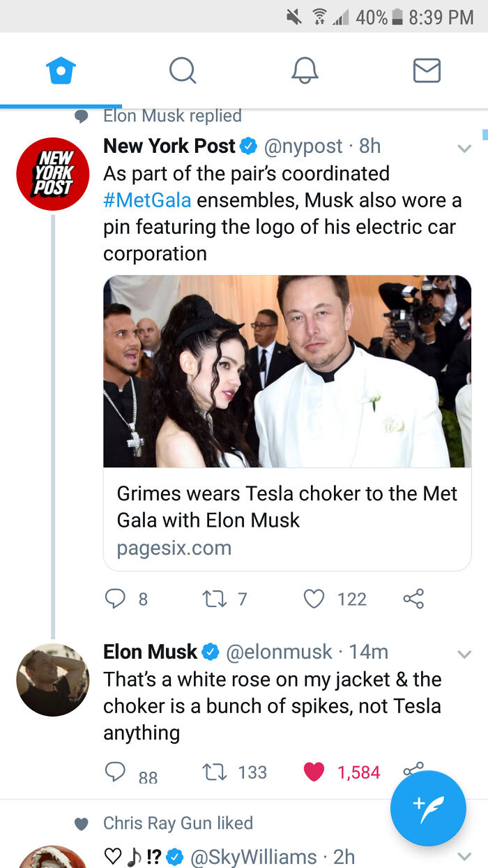Open the Messages envelope icon
The height and width of the screenshot is (868, 488).
pos(427,70)
